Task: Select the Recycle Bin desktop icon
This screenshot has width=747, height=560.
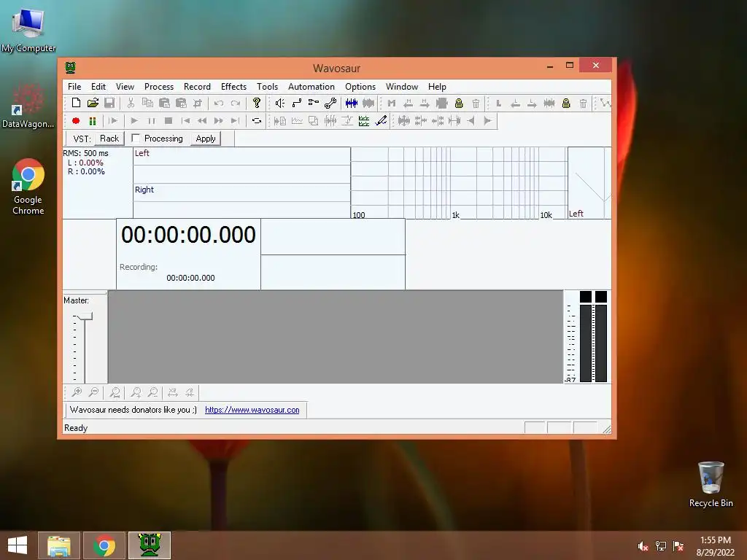Action: (711, 484)
